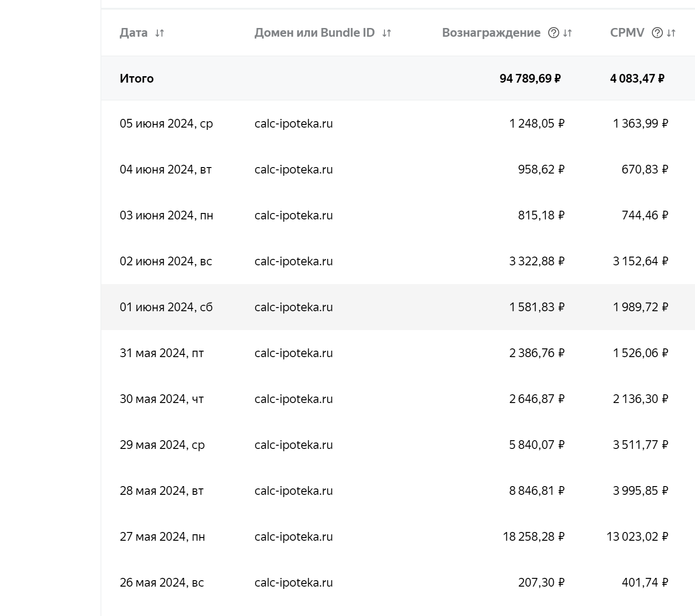Sort table by Дата column arrows
The width and height of the screenshot is (695, 616).
[x=160, y=33]
